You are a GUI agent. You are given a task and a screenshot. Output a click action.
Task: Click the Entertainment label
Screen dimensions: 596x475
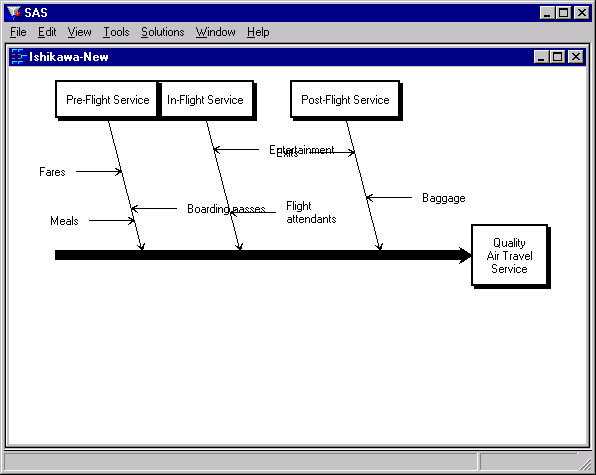click(x=301, y=150)
